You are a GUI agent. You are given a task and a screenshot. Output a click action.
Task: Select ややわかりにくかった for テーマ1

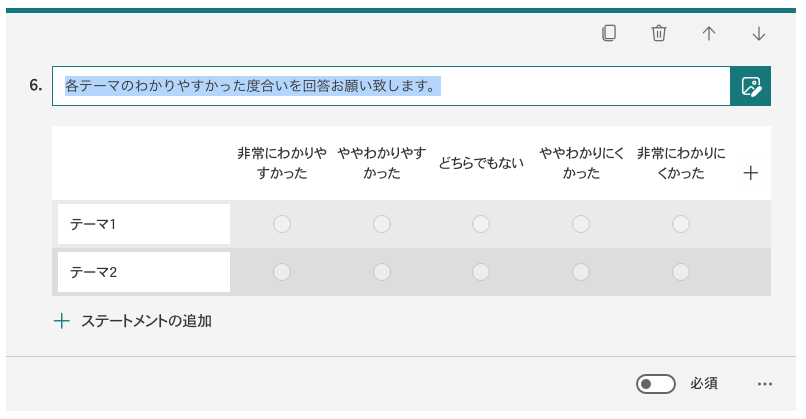(x=581, y=224)
